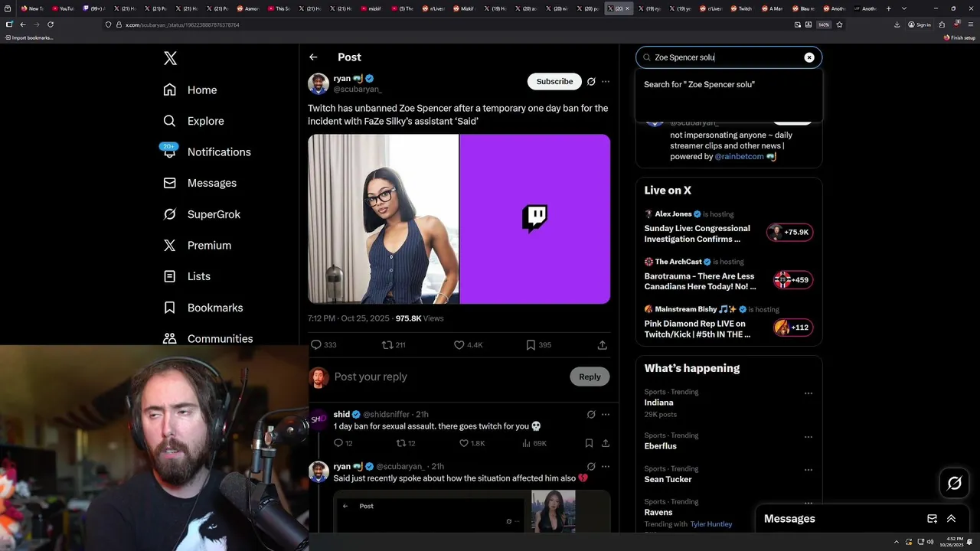The image size is (980, 551).
Task: Open the more options on main post
Action: tap(606, 81)
